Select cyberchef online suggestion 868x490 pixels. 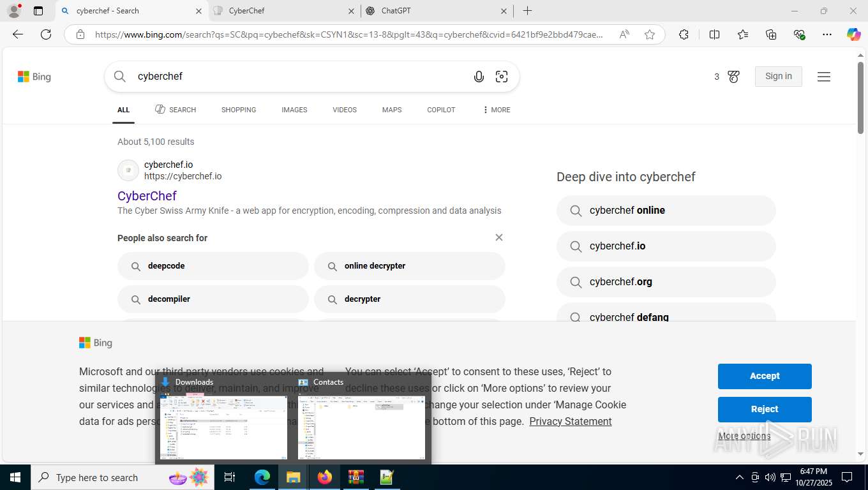coord(666,211)
